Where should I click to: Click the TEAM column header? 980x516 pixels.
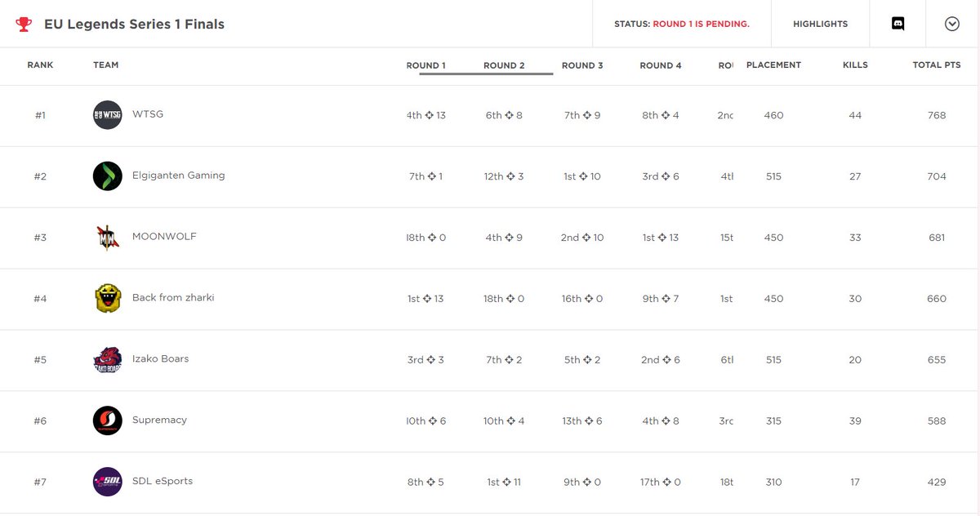pos(106,64)
